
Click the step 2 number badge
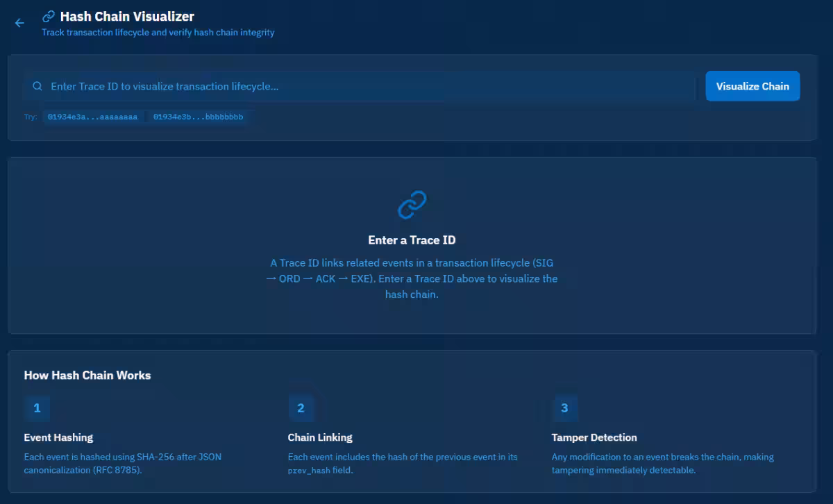[301, 408]
